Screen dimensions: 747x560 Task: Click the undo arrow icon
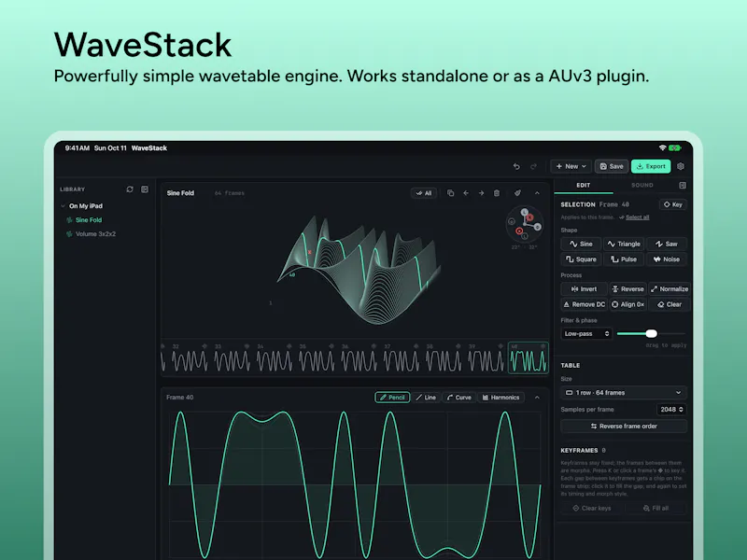516,166
